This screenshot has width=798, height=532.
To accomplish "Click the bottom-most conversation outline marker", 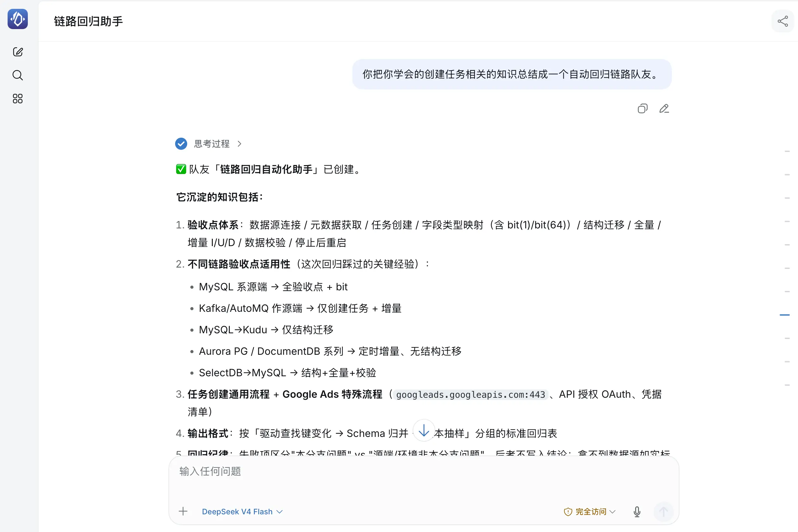I will pyautogui.click(x=787, y=385).
